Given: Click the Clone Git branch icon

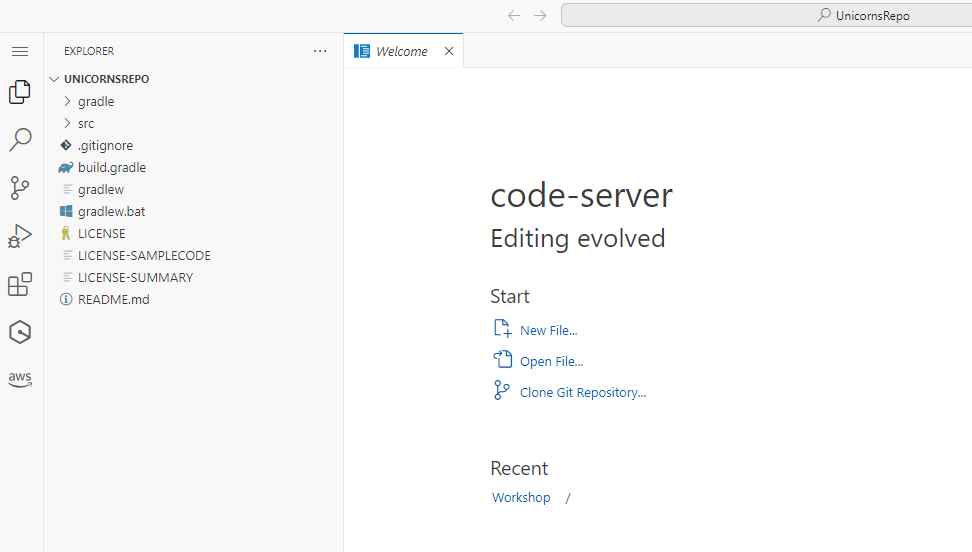Looking at the screenshot, I should (501, 390).
